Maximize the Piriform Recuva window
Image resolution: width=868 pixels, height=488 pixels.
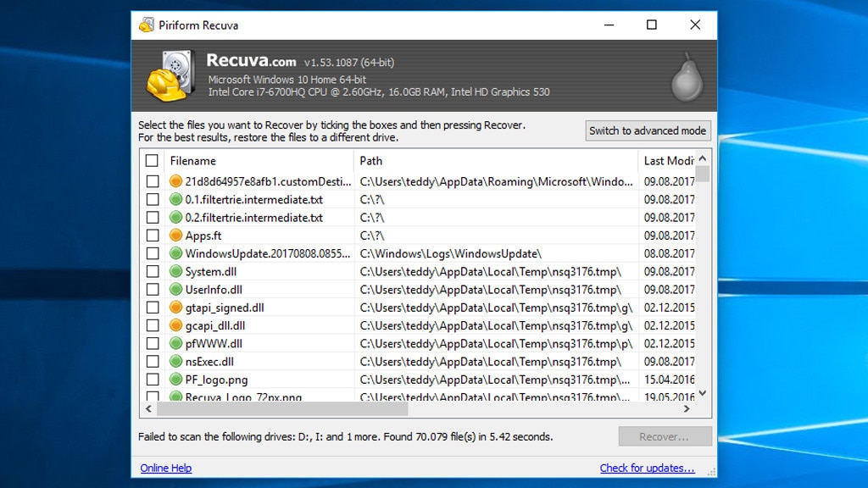coord(652,25)
